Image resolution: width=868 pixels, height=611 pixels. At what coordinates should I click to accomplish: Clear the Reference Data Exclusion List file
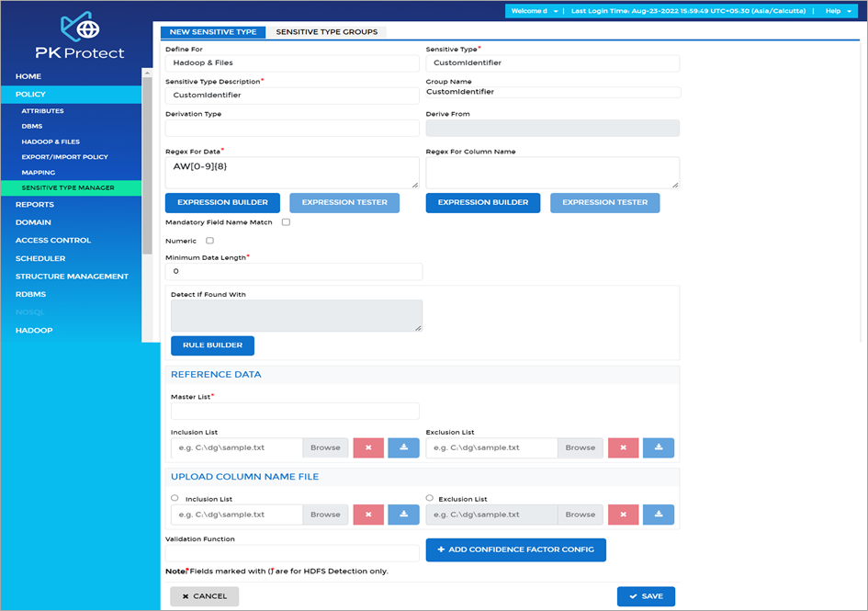point(624,447)
